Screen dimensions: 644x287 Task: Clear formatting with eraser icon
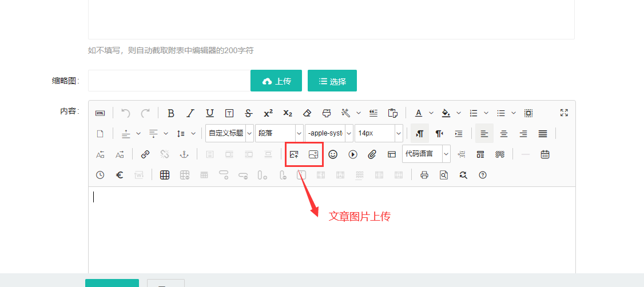point(307,113)
